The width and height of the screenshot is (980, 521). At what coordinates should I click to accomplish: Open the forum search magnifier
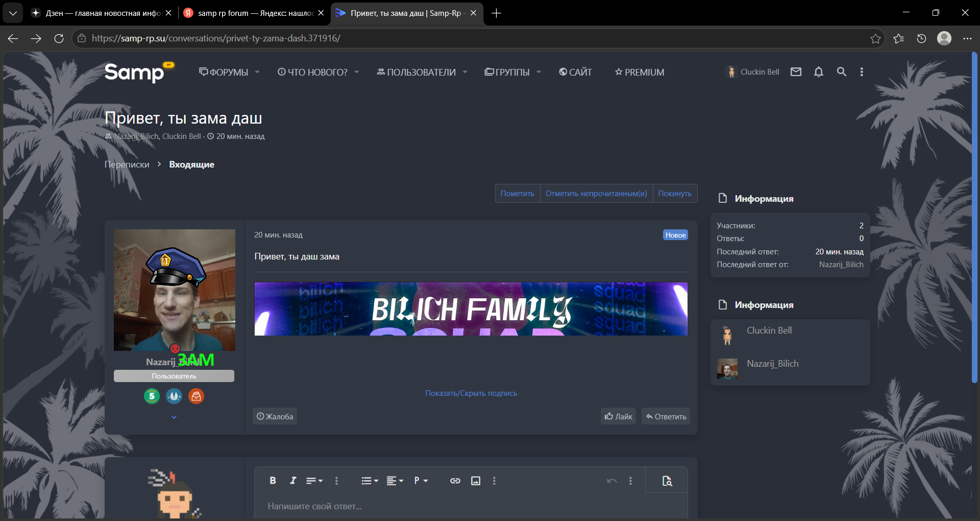842,72
